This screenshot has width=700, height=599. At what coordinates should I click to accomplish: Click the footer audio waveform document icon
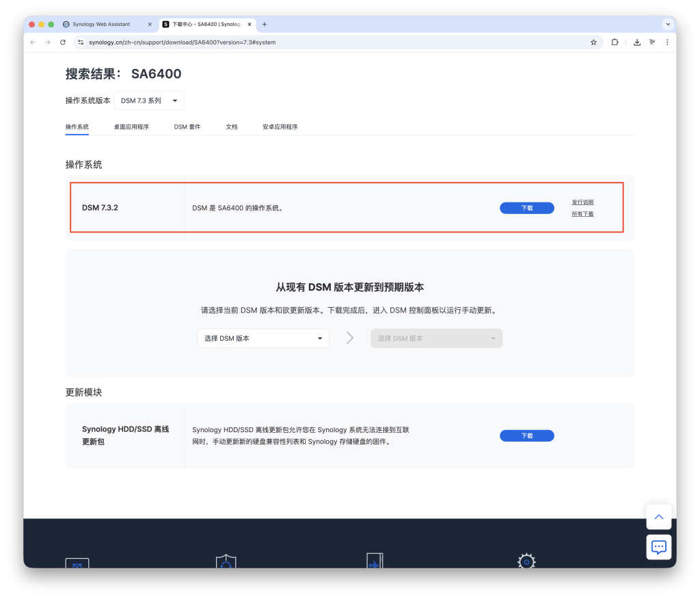pyautogui.click(x=375, y=561)
